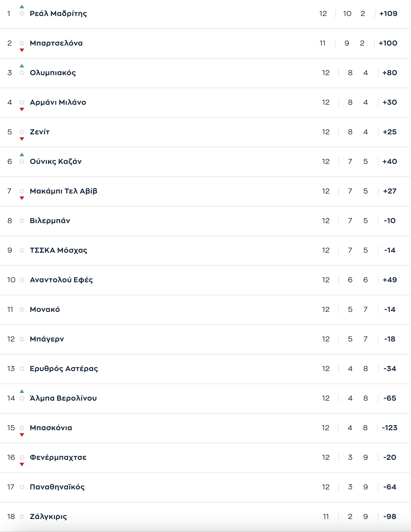Screen dimensions: 411x532
Task: Click the red down arrow beside Φενέρμπαχτσε
Action: pyautogui.click(x=22, y=465)
